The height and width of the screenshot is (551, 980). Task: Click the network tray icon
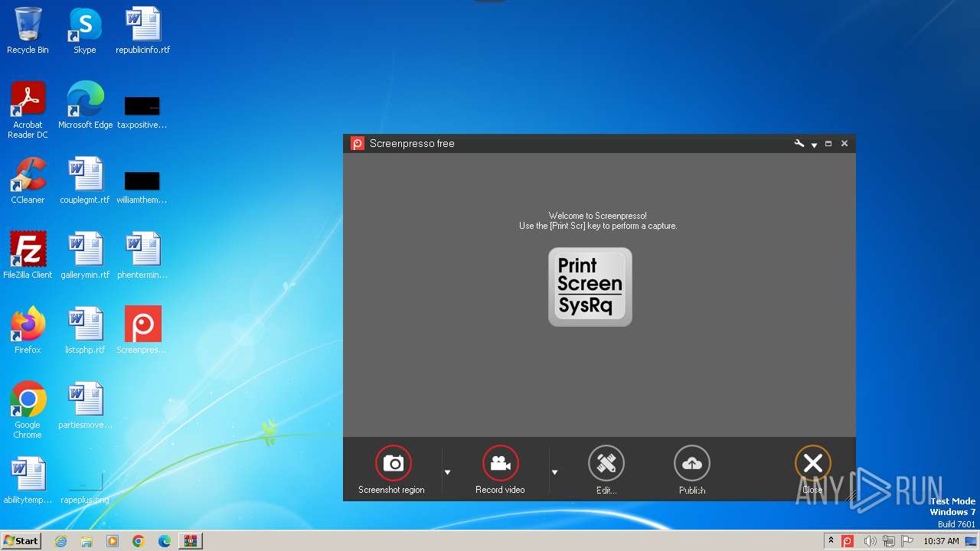point(888,541)
